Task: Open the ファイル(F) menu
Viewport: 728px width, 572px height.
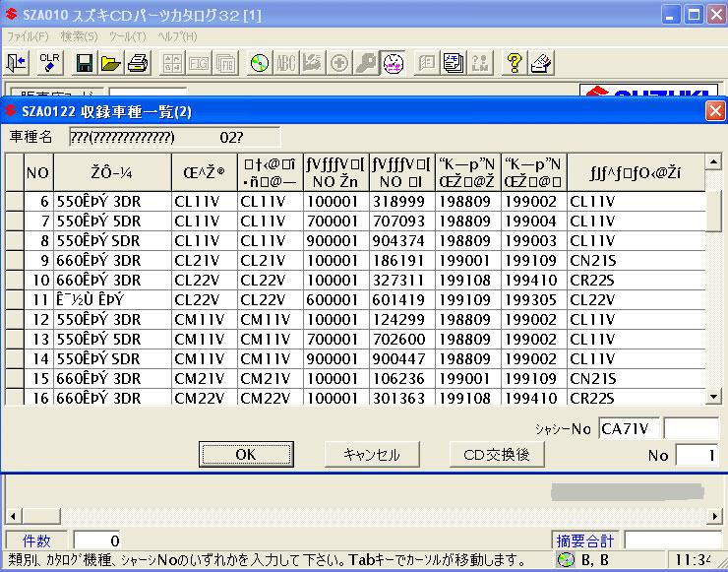Action: tap(28, 36)
